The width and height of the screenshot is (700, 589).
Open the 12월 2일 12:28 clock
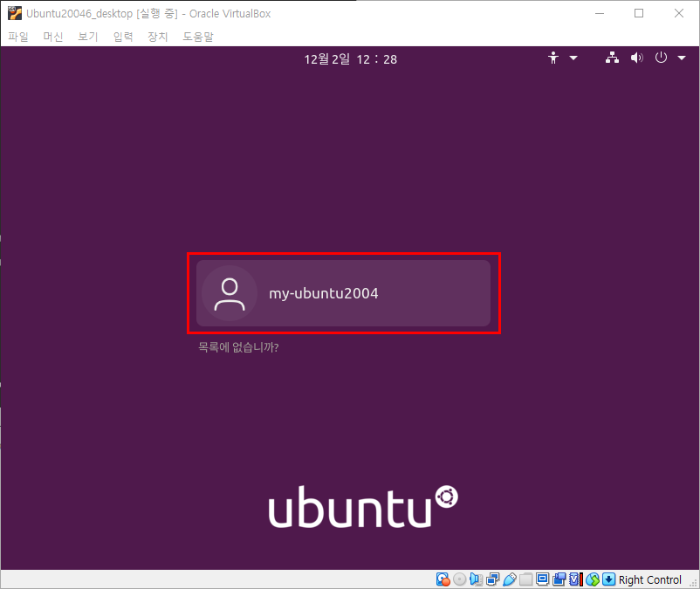351,59
